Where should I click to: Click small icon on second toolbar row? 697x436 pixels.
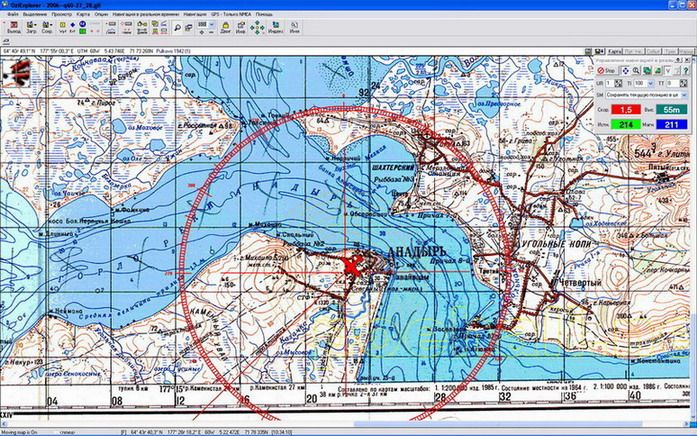(x=6, y=41)
